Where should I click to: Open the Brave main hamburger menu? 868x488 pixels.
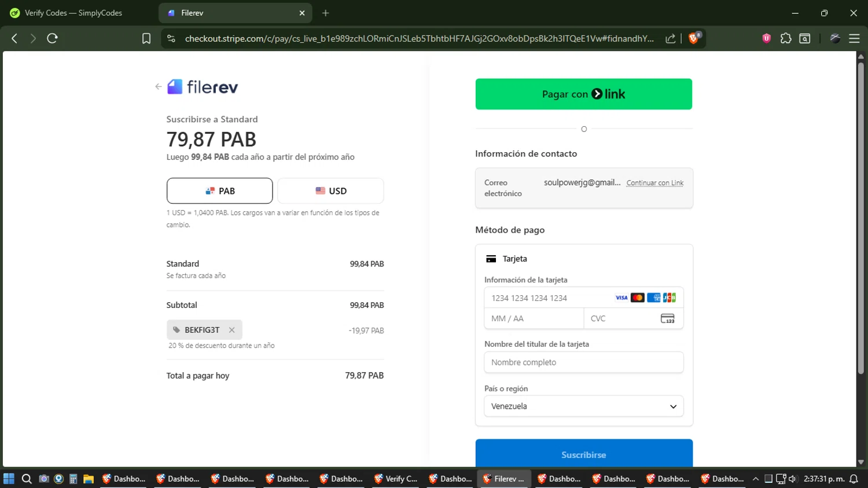854,38
